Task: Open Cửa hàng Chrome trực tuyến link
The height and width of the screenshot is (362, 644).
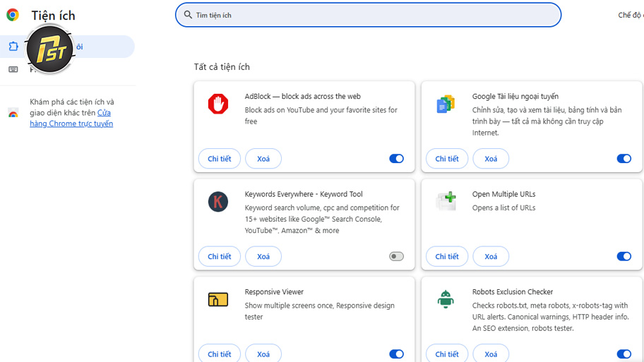Action: (71, 119)
